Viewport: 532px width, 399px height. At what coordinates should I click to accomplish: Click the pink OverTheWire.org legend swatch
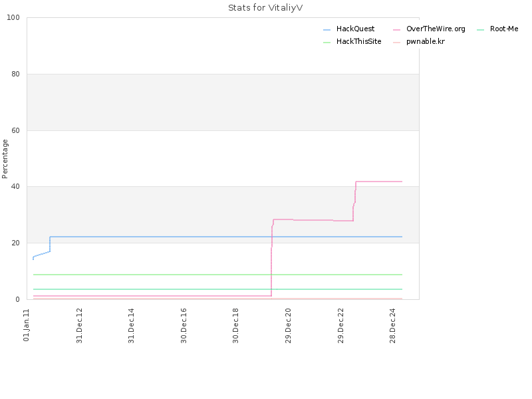pyautogui.click(x=396, y=30)
